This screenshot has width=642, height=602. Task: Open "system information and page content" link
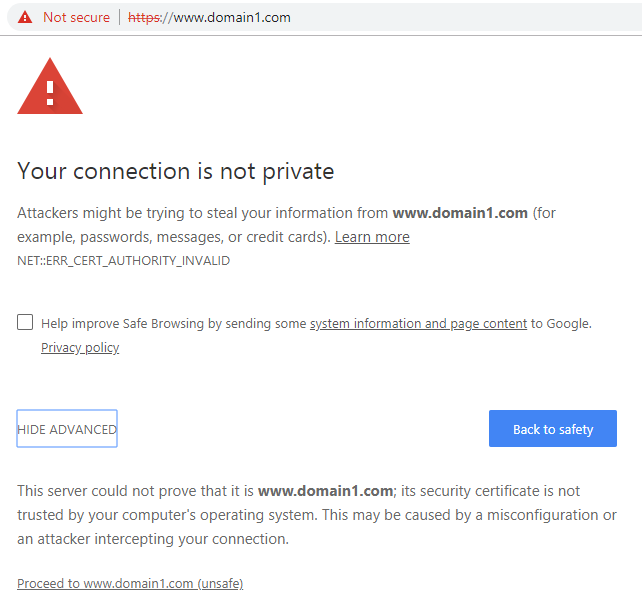click(x=418, y=323)
